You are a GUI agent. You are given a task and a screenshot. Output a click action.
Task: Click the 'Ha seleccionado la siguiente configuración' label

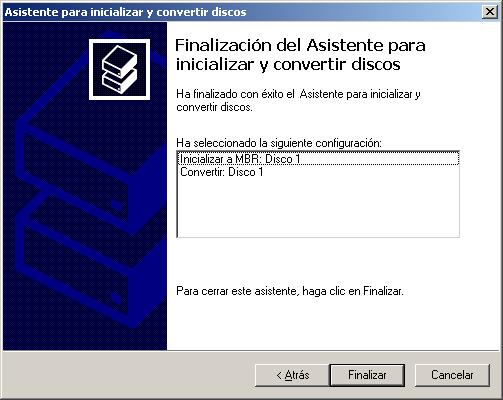point(279,143)
